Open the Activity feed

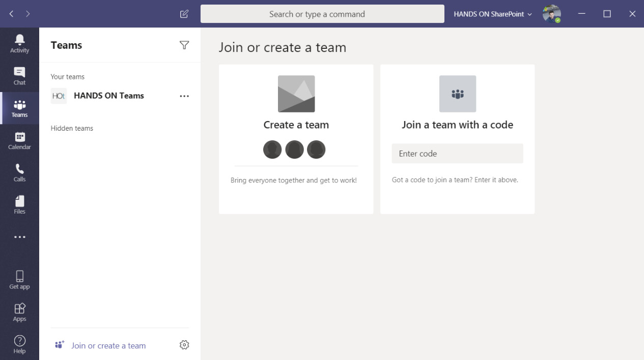(19, 43)
